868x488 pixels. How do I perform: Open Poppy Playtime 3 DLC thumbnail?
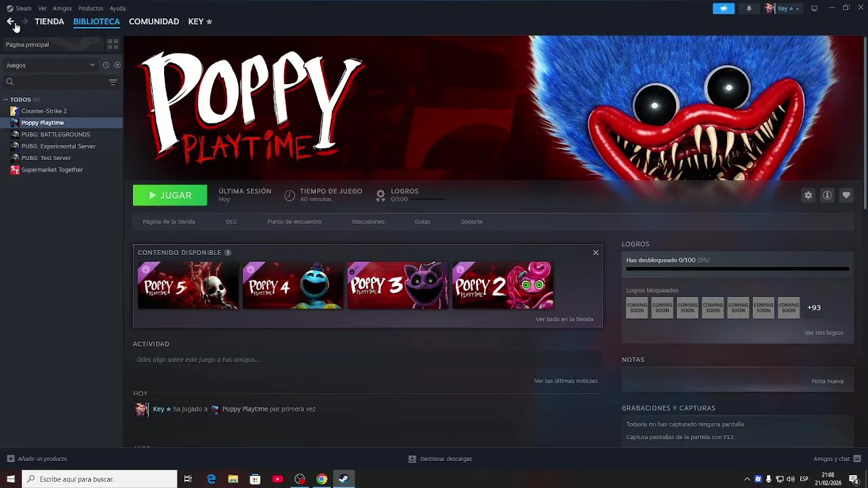tap(398, 285)
